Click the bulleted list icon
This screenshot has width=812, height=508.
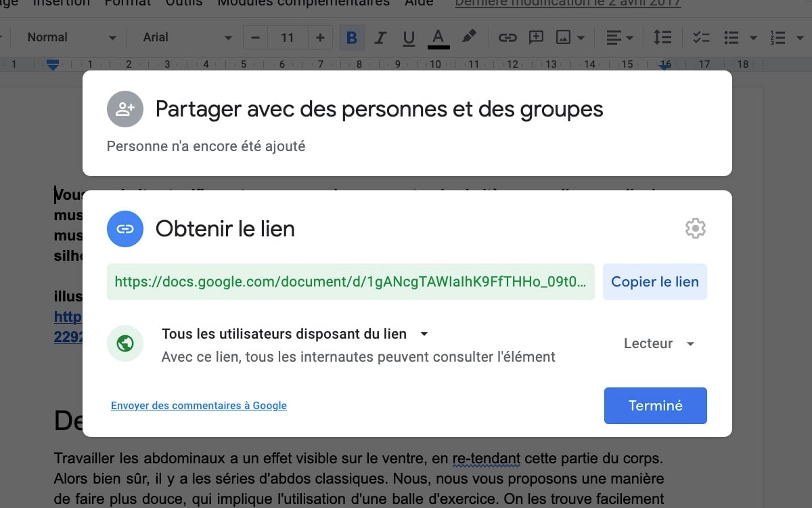coord(731,38)
